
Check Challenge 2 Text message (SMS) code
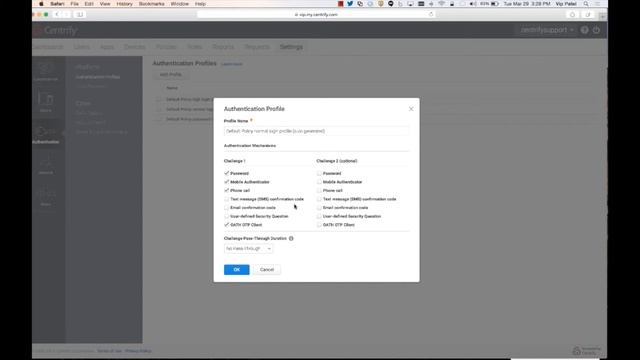319,199
